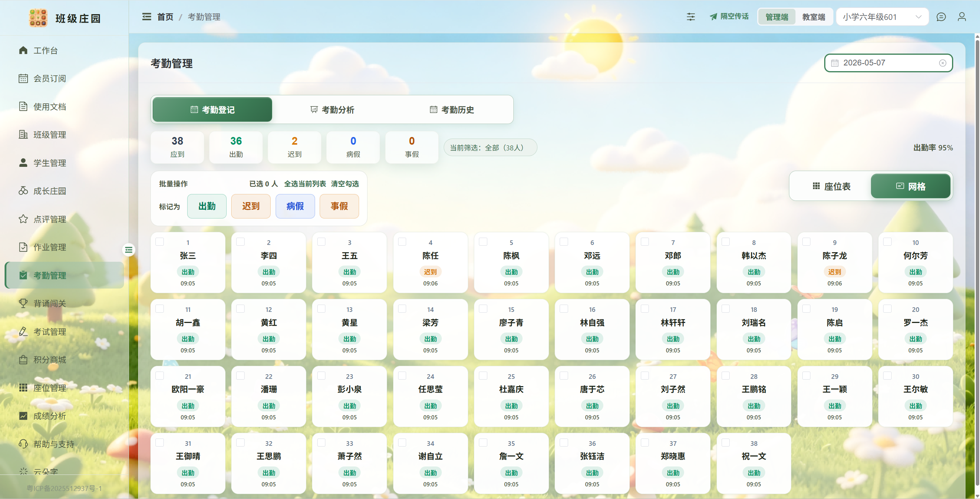980x499 pixels.
Task: Select 林自强's card checkbox
Action: tap(564, 309)
